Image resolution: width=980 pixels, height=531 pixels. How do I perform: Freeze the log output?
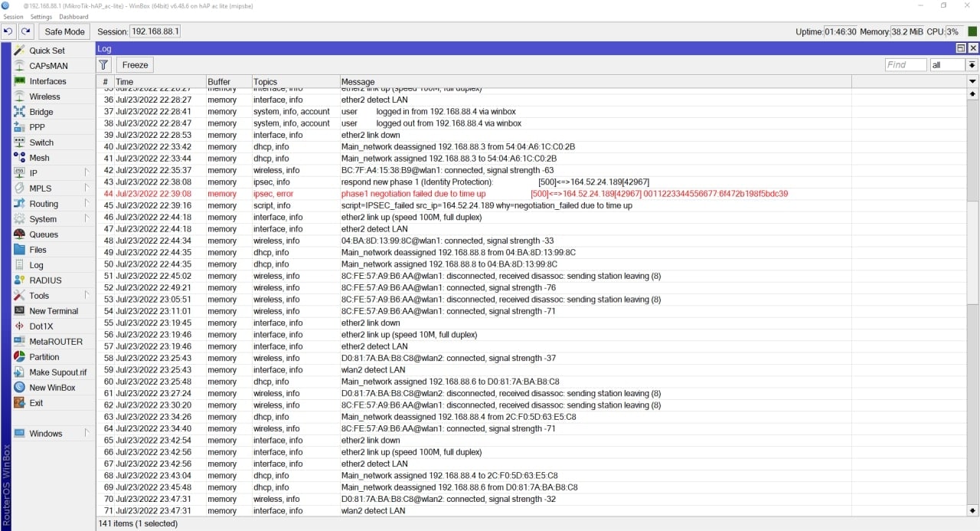click(x=135, y=65)
